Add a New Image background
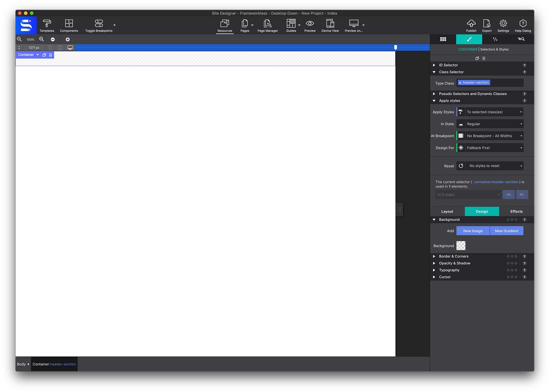550x392 pixels. tap(473, 231)
